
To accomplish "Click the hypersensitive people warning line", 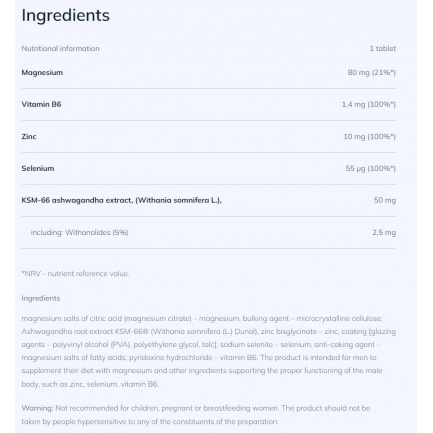I will (x=150, y=421).
